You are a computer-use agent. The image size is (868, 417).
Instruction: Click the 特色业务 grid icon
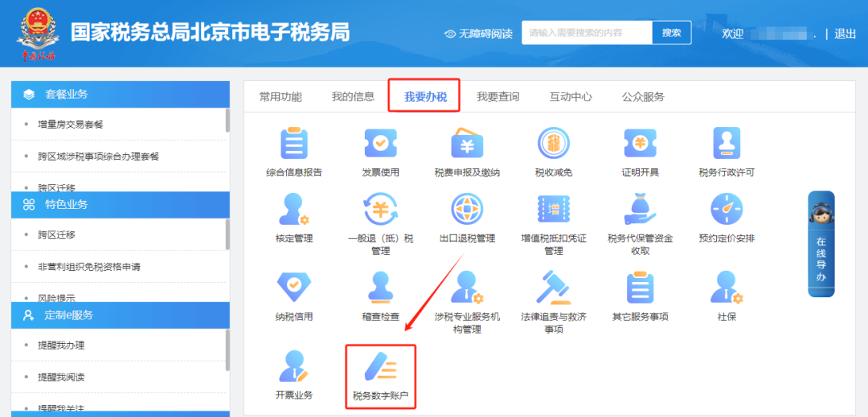click(30, 205)
